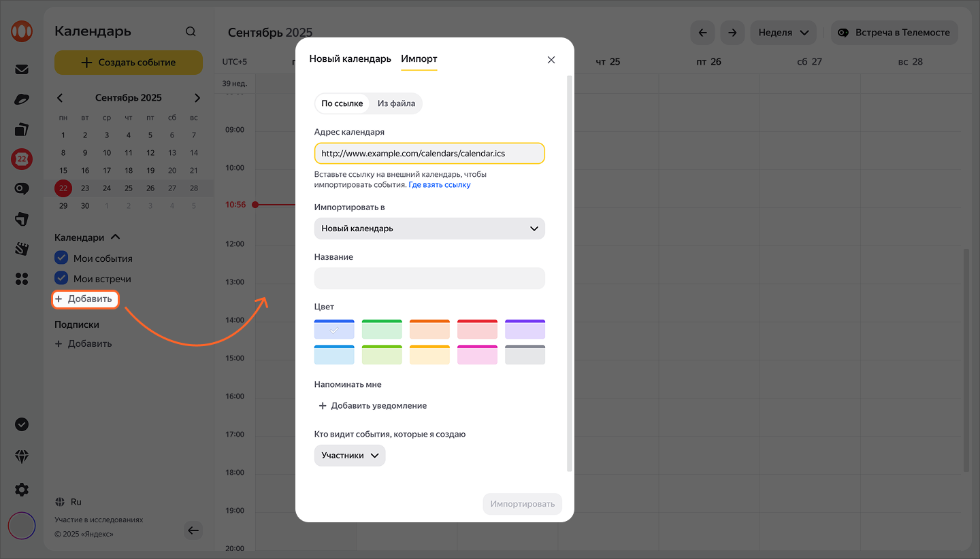
Task: Toggle the Мои встречи calendar checkbox
Action: [61, 279]
